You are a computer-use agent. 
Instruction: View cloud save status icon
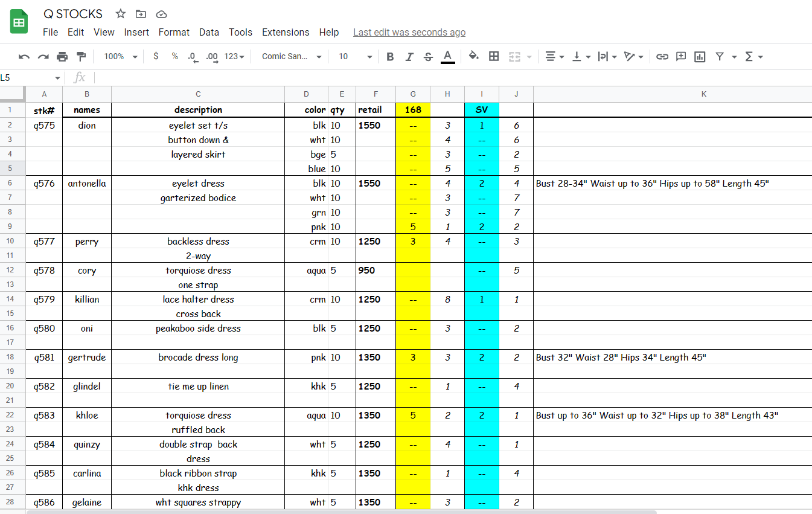pos(161,14)
